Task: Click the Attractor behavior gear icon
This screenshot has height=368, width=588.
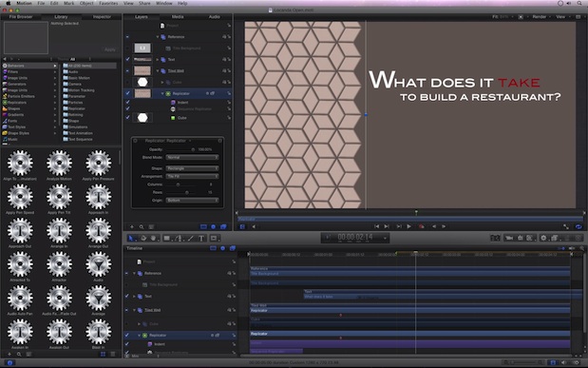Action: point(59,264)
